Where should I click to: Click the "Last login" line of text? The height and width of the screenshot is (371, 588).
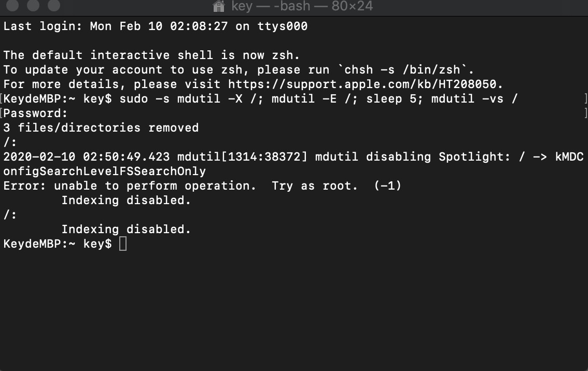pyautogui.click(x=156, y=26)
